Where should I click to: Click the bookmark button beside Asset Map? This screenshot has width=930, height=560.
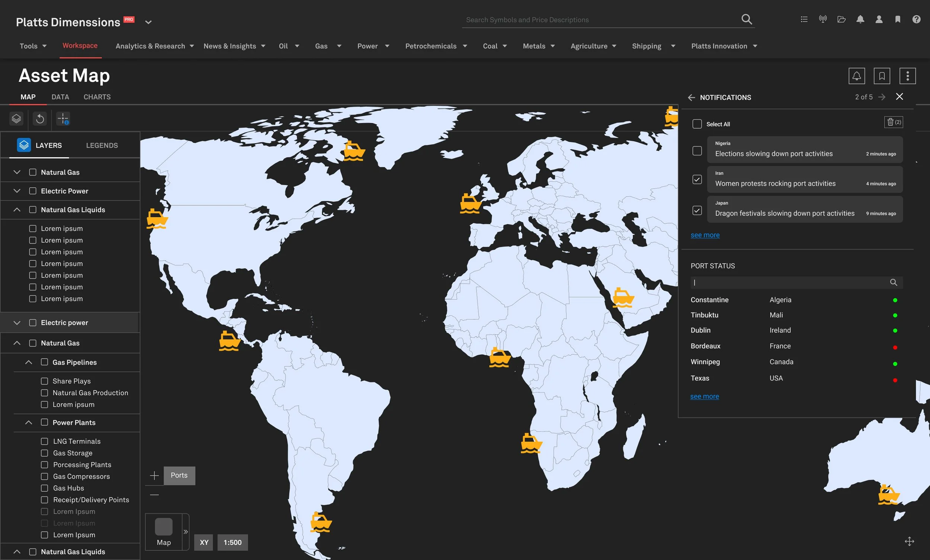point(882,76)
